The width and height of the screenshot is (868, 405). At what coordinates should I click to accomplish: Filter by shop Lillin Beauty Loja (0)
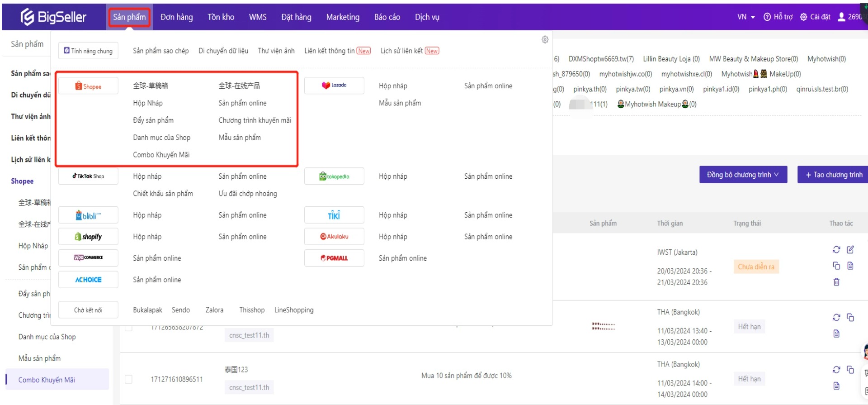[x=671, y=59]
